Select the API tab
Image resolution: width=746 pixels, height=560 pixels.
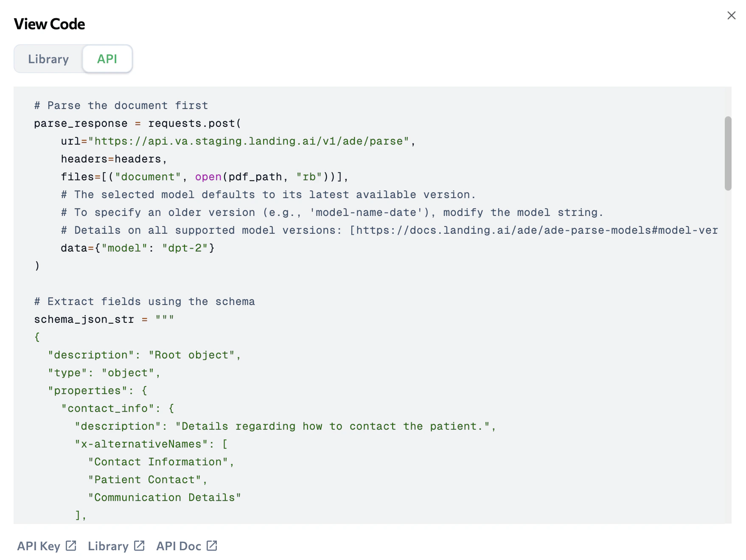107,59
